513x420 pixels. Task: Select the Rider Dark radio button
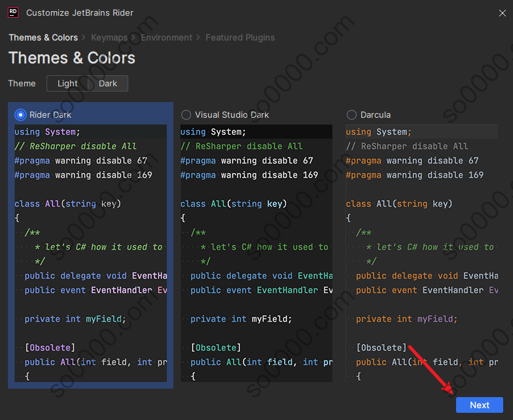click(20, 115)
